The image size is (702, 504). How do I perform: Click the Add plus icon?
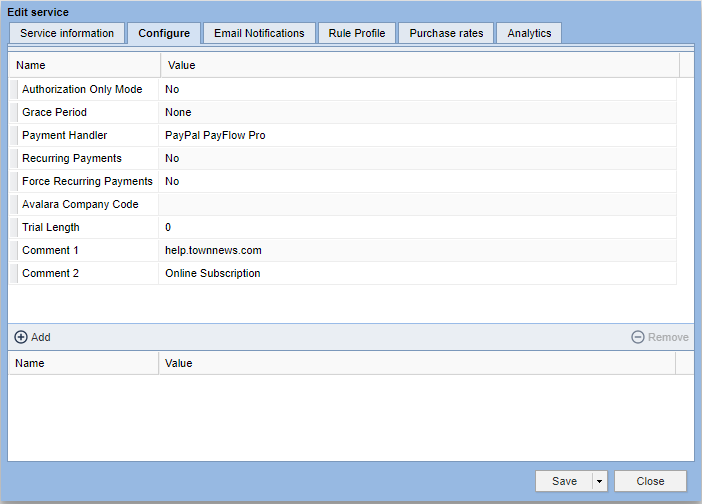(21, 337)
